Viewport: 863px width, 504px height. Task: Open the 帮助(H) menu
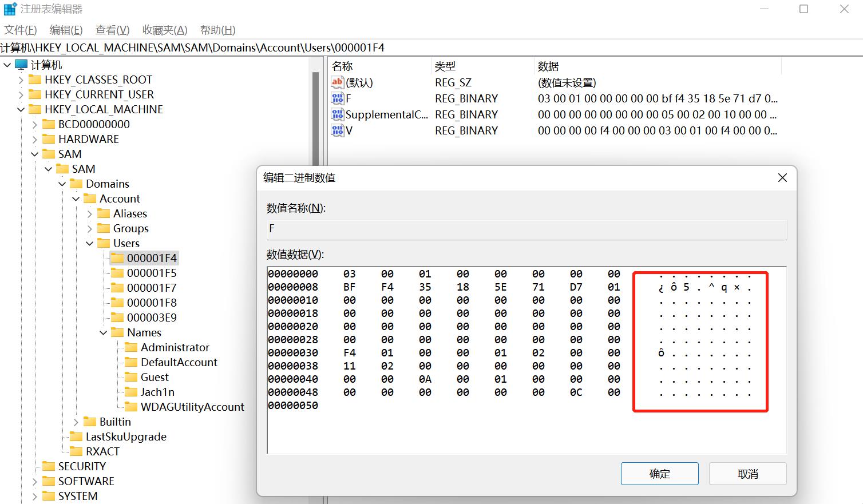click(218, 30)
